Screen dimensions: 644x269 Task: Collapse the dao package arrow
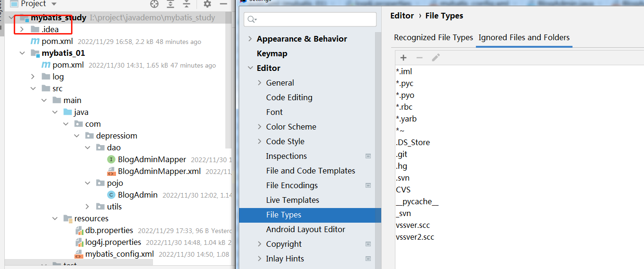click(x=87, y=148)
